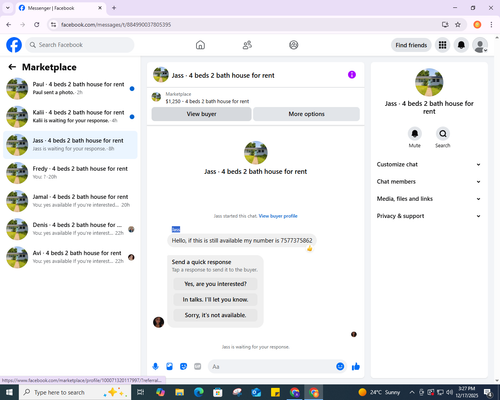500x400 pixels.
Task: Expand Media, files and links section
Action: (429, 199)
